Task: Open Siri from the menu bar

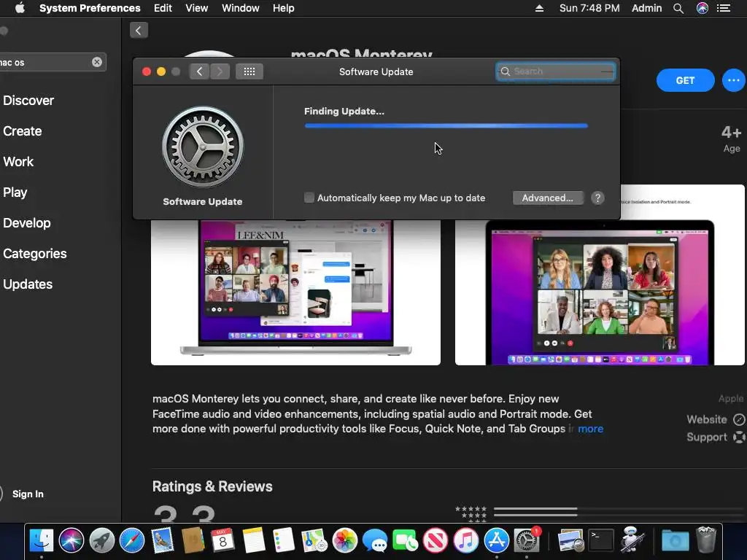Action: (703, 8)
